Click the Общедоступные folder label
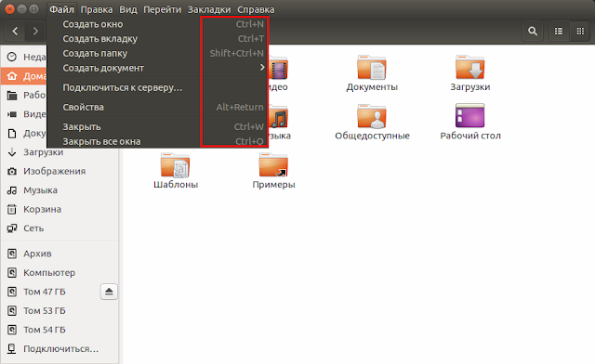 coord(372,136)
